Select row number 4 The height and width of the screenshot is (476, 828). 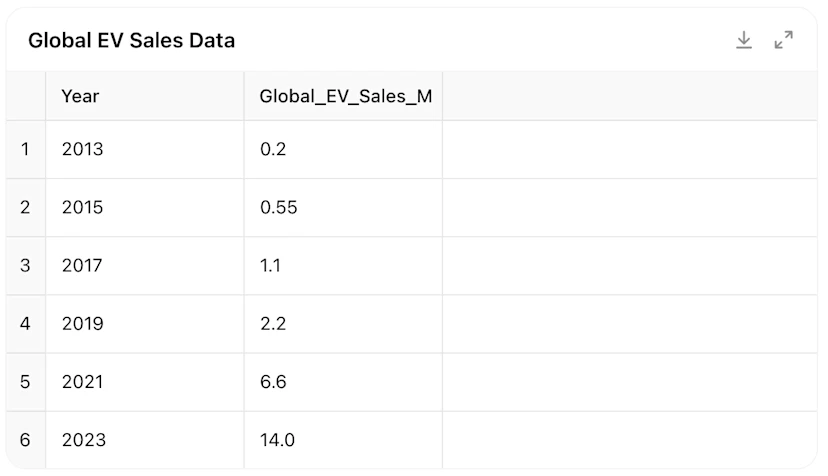[x=26, y=324]
